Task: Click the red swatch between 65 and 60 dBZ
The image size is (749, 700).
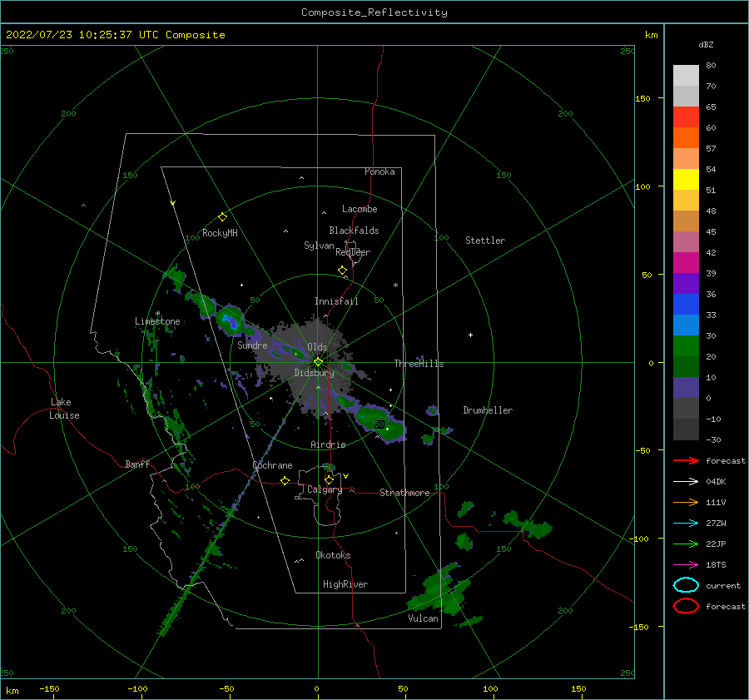Action: pyautogui.click(x=686, y=117)
